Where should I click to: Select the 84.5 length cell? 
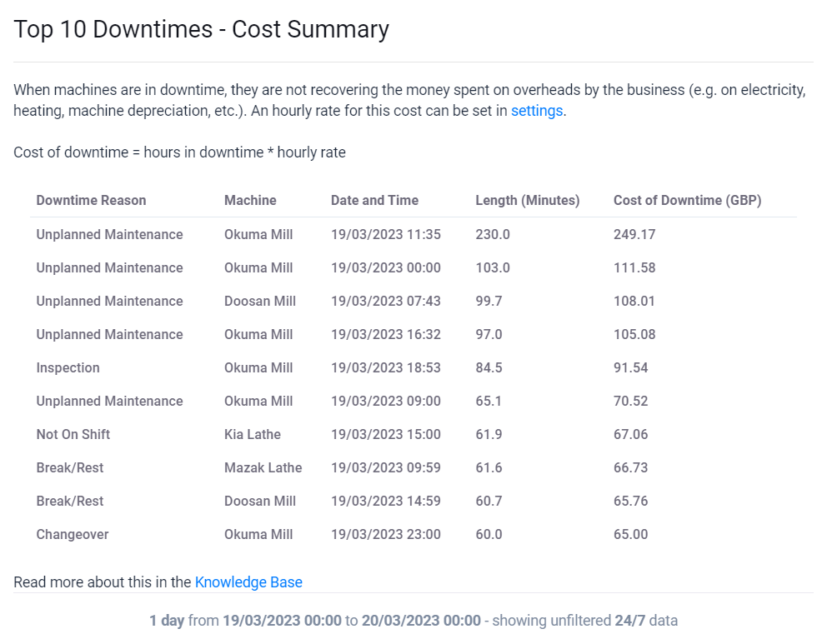coord(489,367)
